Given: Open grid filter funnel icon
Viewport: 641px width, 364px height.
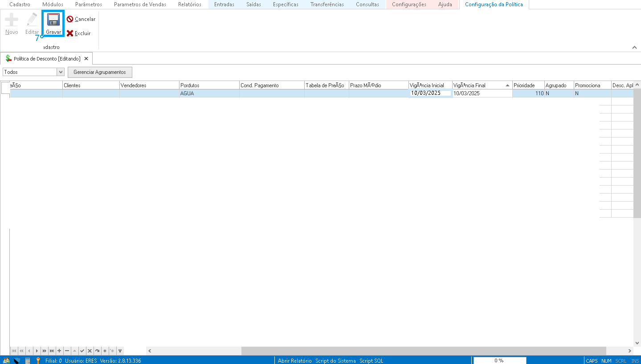Looking at the screenshot, I should point(120,351).
